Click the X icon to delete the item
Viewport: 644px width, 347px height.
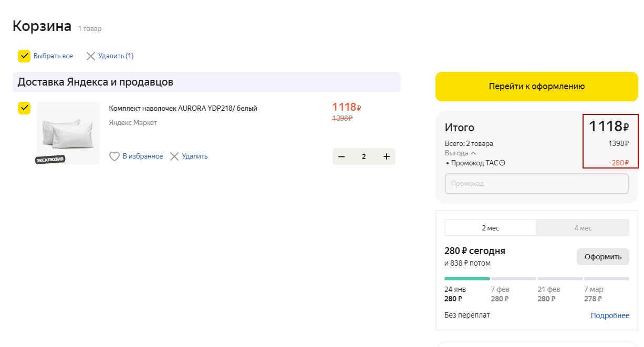(174, 156)
